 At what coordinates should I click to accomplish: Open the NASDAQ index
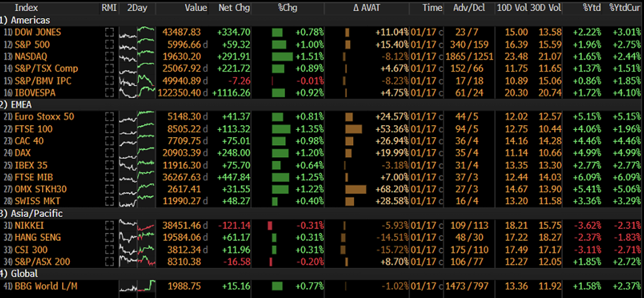[30, 57]
